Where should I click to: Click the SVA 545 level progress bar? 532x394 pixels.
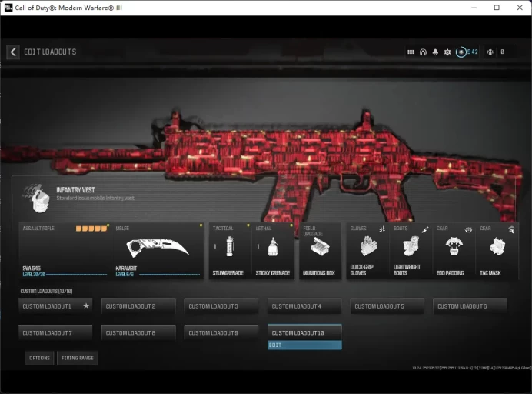coord(77,275)
